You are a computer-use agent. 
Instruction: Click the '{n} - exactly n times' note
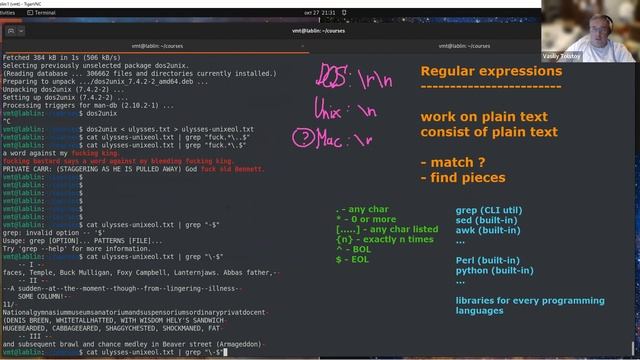384,240
